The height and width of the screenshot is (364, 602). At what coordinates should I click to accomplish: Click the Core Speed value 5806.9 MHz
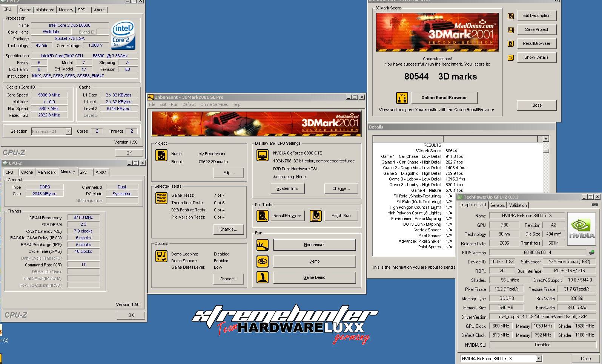(x=49, y=95)
